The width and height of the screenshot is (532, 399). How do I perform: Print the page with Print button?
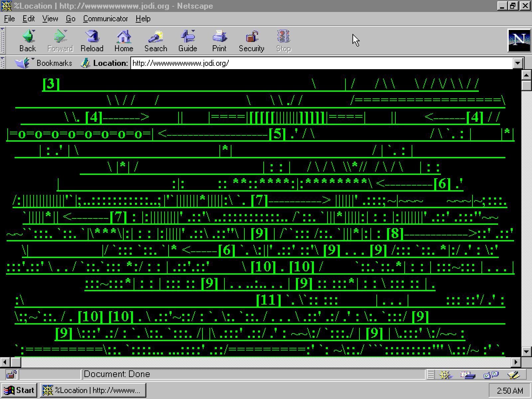(219, 41)
